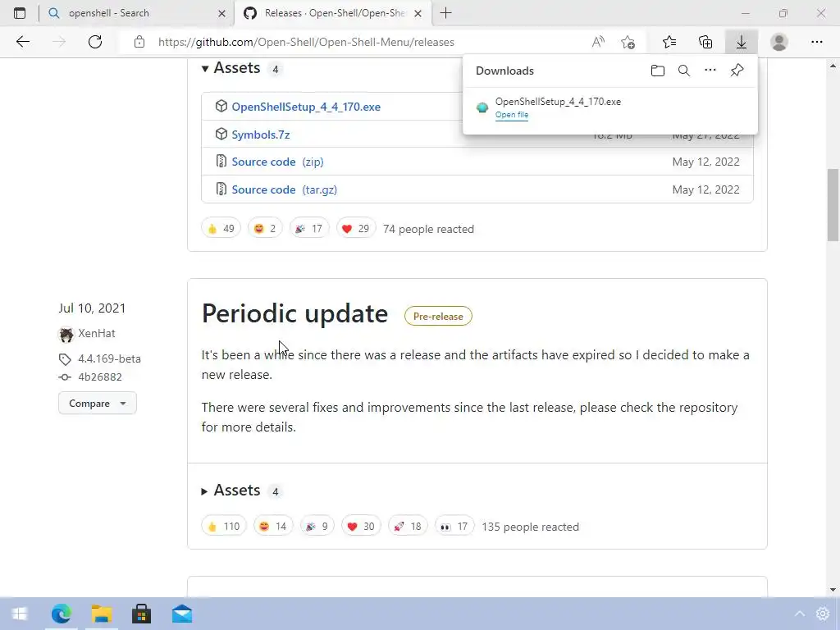Click the '135 people reacted' text
The height and width of the screenshot is (630, 840).
(x=531, y=527)
